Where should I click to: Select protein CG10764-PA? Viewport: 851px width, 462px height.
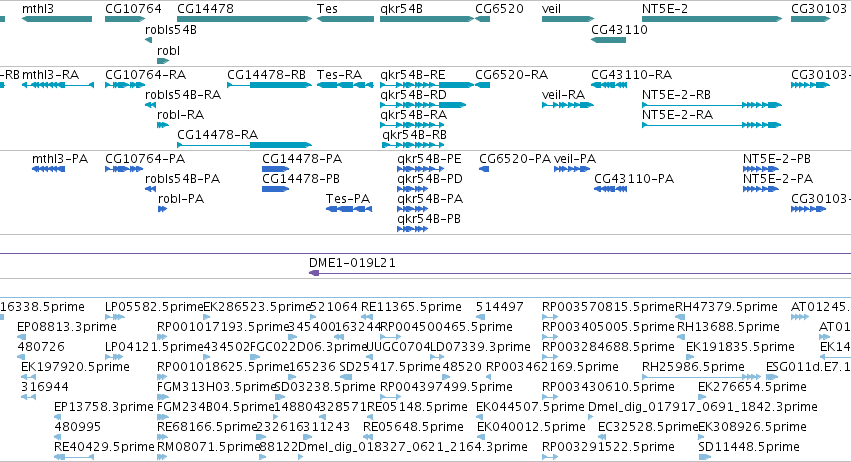click(x=124, y=169)
